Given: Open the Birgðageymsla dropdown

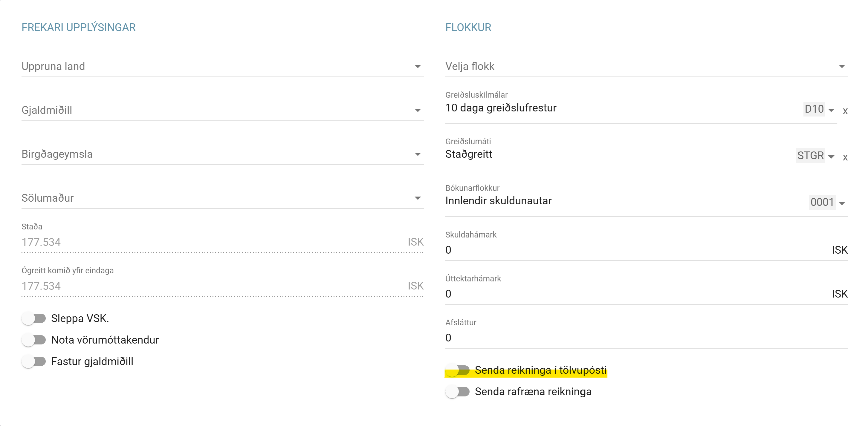Looking at the screenshot, I should (418, 154).
